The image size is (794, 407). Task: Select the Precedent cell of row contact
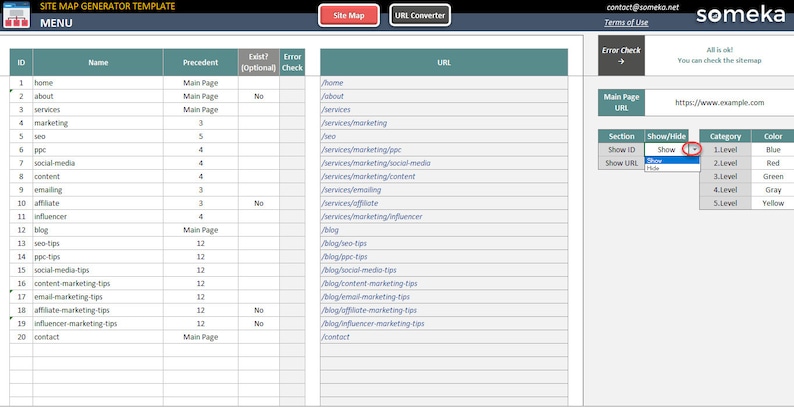tap(201, 337)
